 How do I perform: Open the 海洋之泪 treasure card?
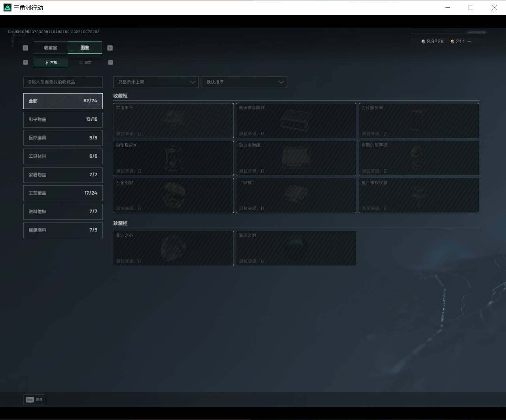tap(296, 248)
